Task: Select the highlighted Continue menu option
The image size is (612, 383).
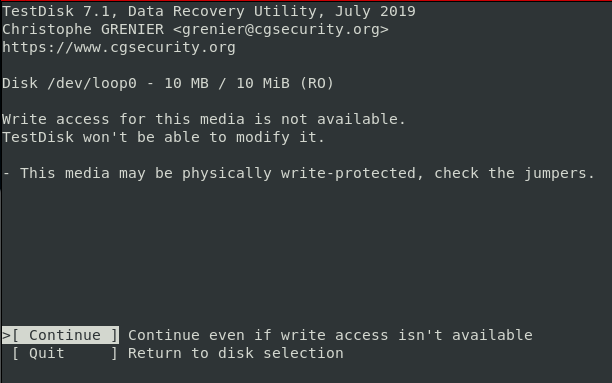Action: (x=60, y=335)
